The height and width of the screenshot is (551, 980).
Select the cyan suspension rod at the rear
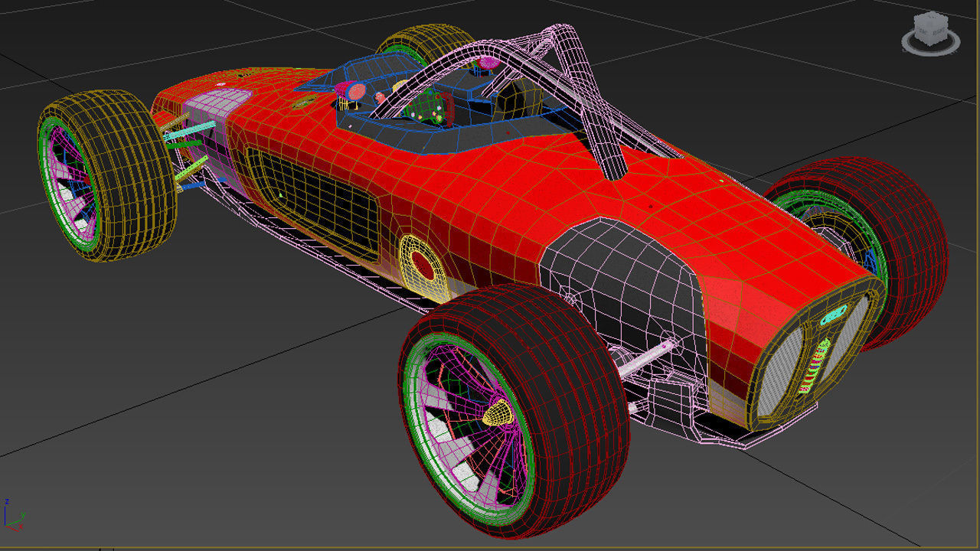tap(191, 130)
